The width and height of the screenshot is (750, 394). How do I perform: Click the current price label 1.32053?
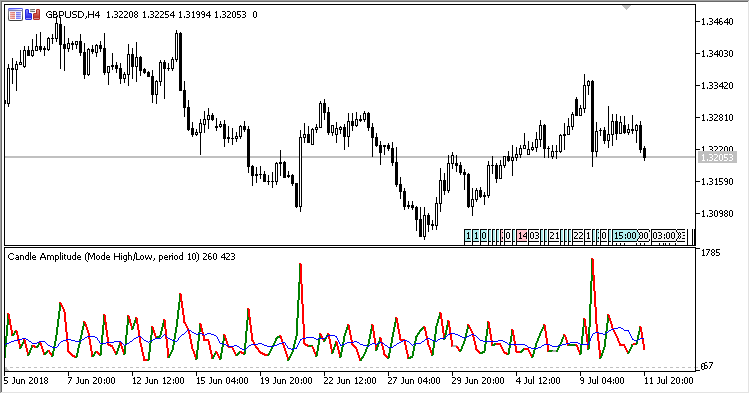[717, 157]
